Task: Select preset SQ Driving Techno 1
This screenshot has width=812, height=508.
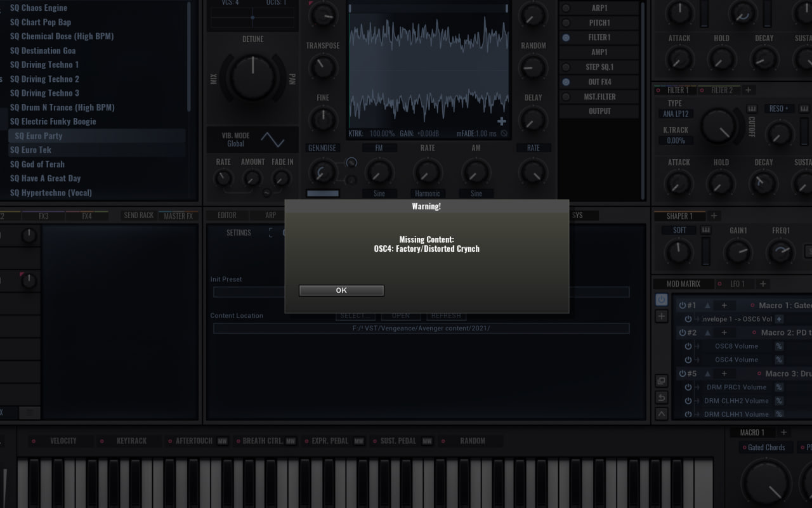Action: tap(44, 65)
